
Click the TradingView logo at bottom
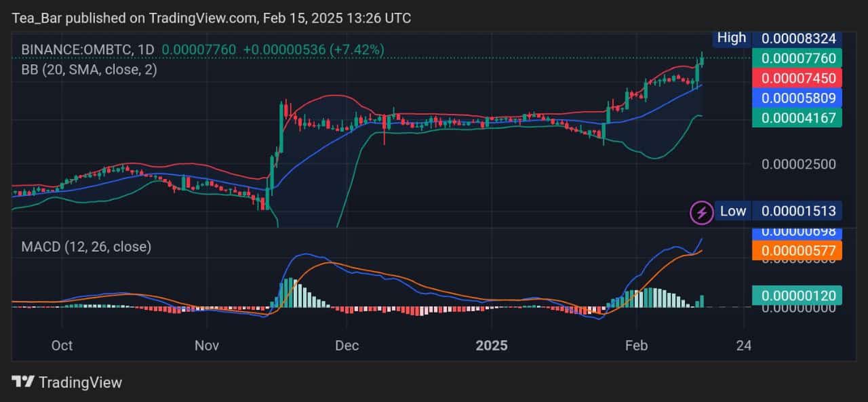point(67,382)
